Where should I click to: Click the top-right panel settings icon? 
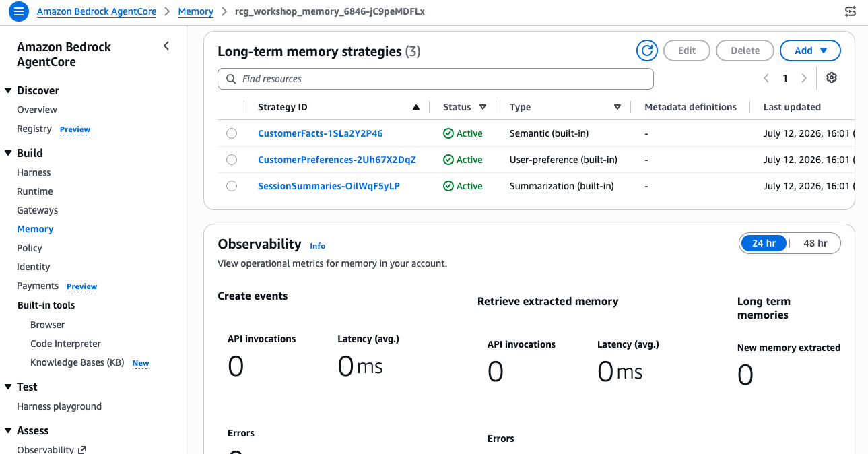[x=850, y=11]
